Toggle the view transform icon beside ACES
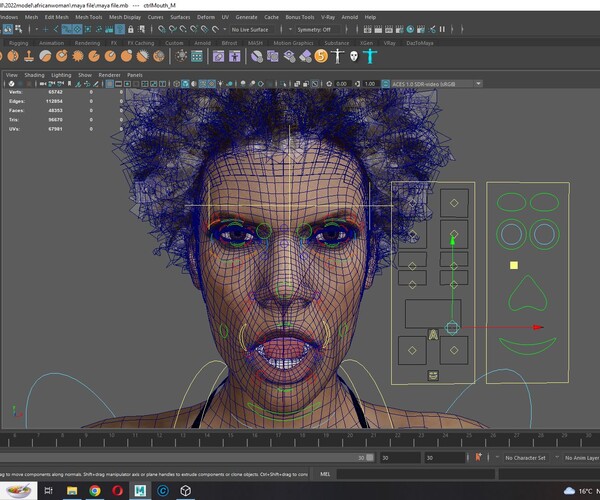 click(x=385, y=84)
